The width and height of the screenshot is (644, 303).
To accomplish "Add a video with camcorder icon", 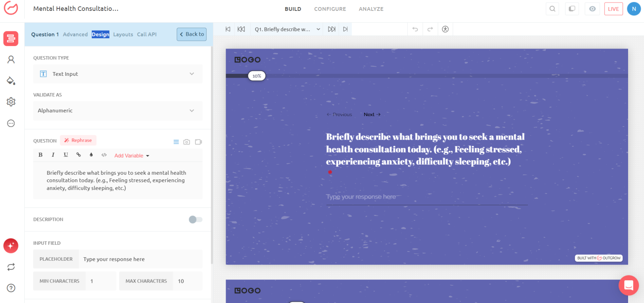I will tap(198, 142).
